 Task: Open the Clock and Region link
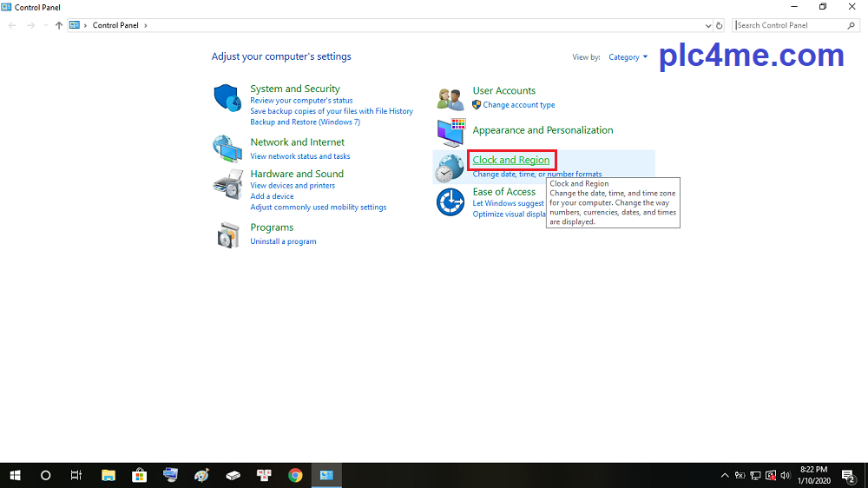click(x=510, y=160)
